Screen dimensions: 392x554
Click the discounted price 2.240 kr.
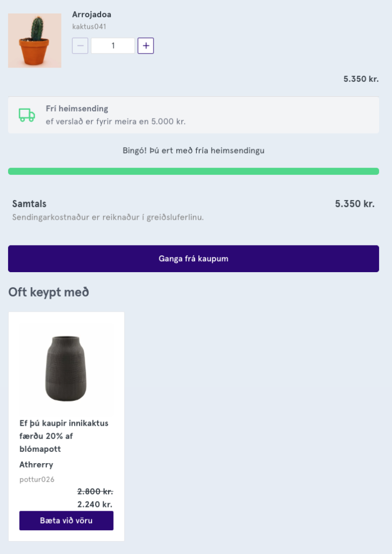95,504
